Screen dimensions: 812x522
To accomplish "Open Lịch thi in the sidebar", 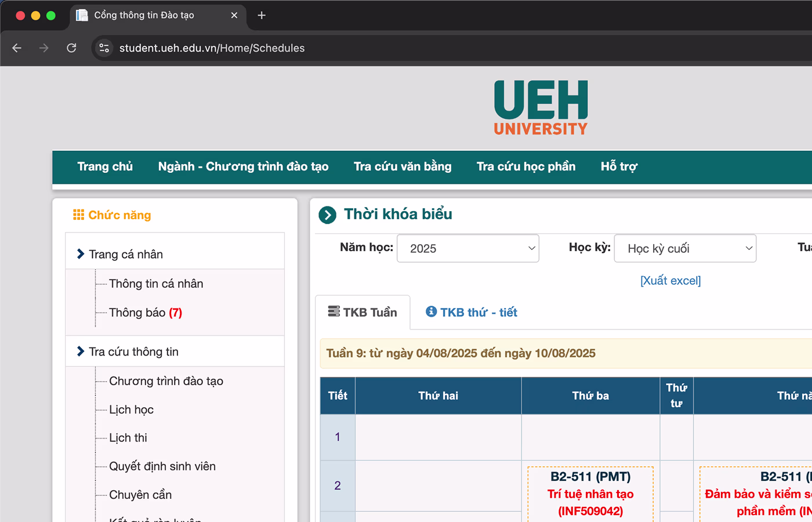I will click(128, 438).
